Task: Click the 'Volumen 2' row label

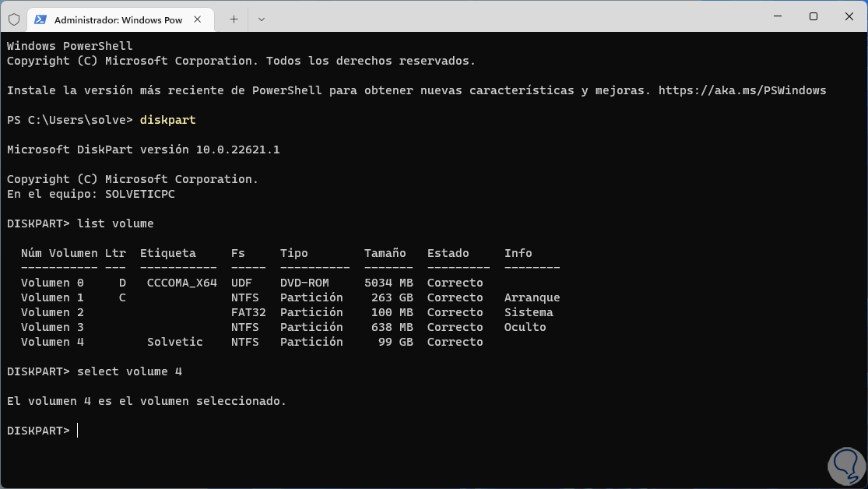Action: pos(52,312)
